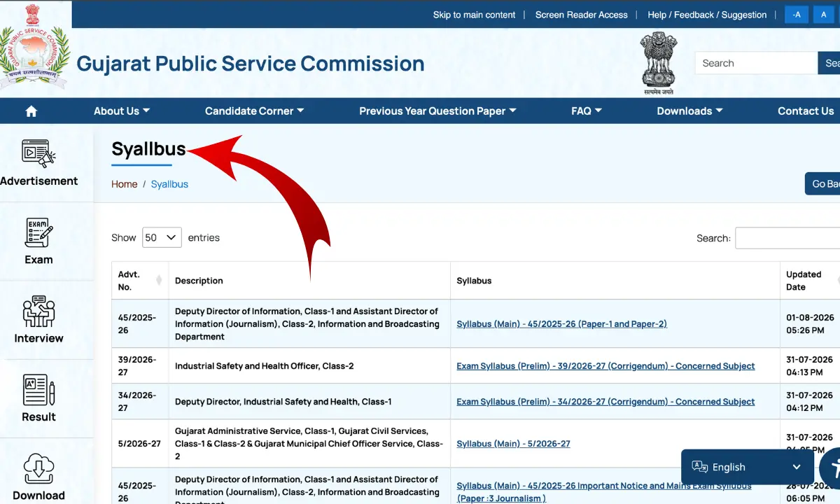This screenshot has width=840, height=504.
Task: Open Syllabus (Main) 45/2025-26 Paper-1 and Paper-2 link
Action: coord(561,324)
